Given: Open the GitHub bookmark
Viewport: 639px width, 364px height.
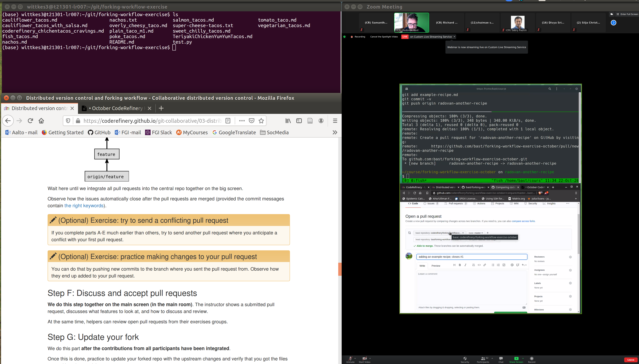Looking at the screenshot, I should (x=99, y=133).
